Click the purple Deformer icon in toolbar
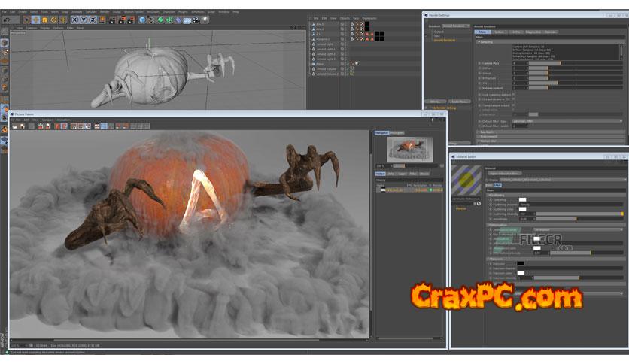This screenshot has width=629, height=364. click(178, 20)
